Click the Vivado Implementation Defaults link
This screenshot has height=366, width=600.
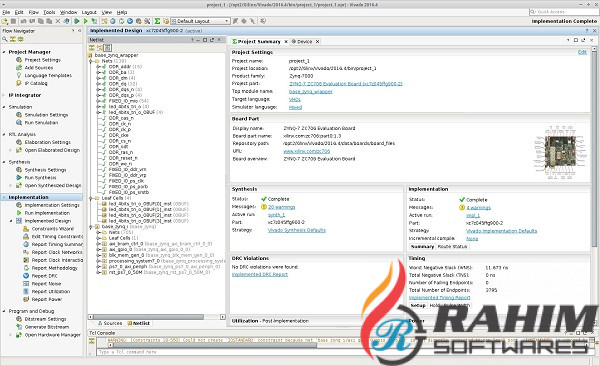pyautogui.click(x=501, y=231)
